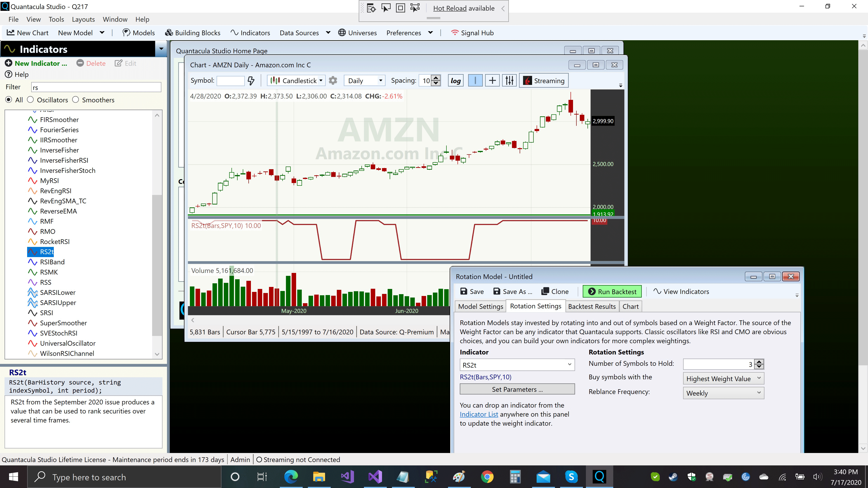Click the lightning bolt next to Symbol field
This screenshot has width=868, height=488.
click(x=251, y=80)
